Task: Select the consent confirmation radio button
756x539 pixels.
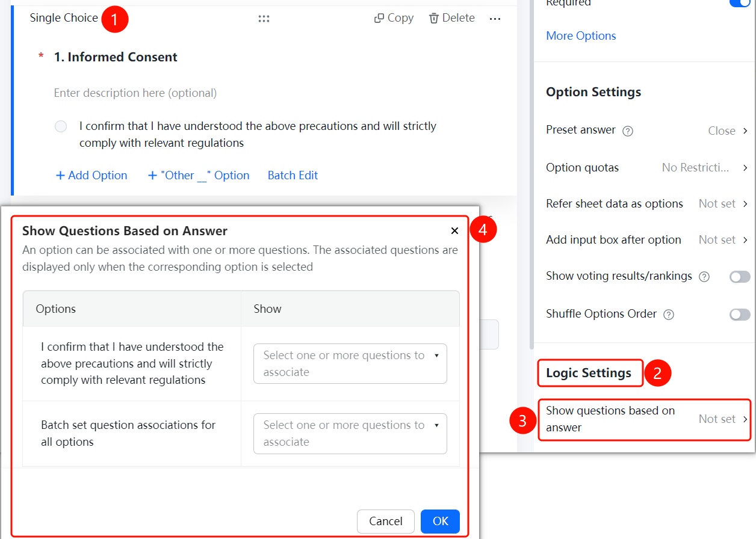Action: coord(61,126)
